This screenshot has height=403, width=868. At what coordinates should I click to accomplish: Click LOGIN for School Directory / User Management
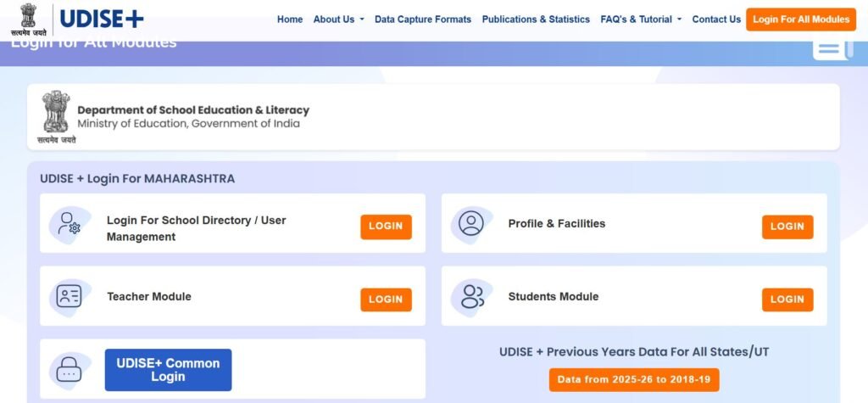pos(386,227)
